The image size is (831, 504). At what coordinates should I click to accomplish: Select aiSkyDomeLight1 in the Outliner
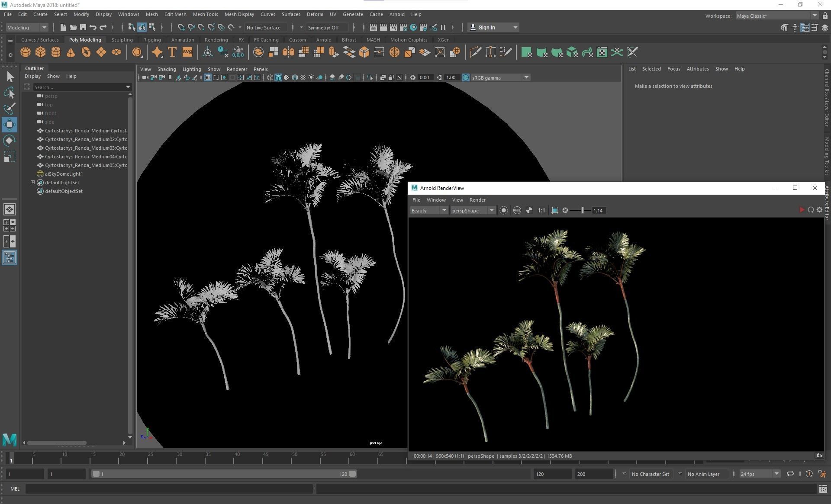(x=64, y=174)
